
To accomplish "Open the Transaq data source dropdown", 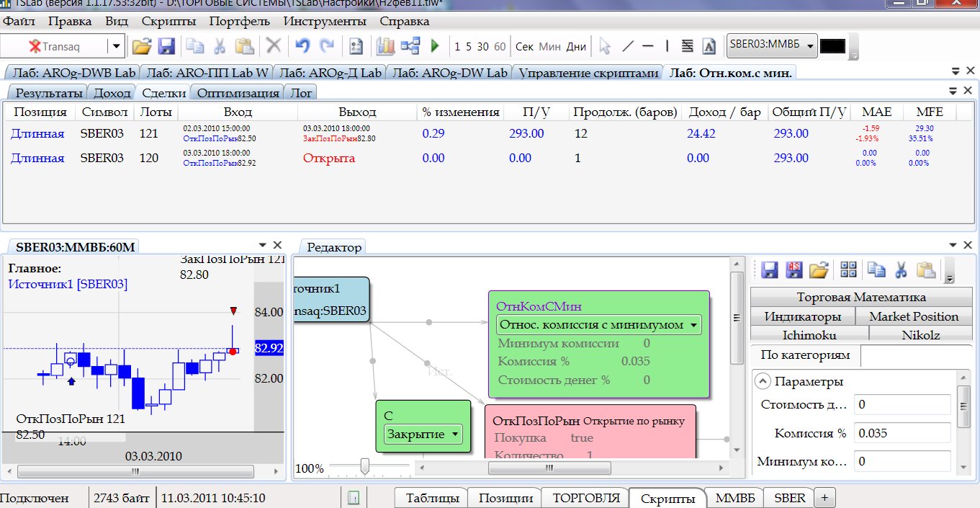I will coord(116,46).
